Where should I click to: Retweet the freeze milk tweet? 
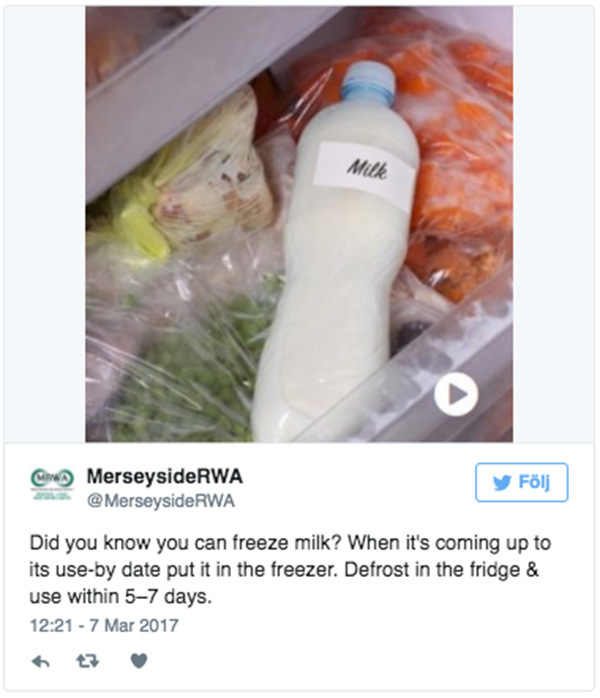pos(87,661)
